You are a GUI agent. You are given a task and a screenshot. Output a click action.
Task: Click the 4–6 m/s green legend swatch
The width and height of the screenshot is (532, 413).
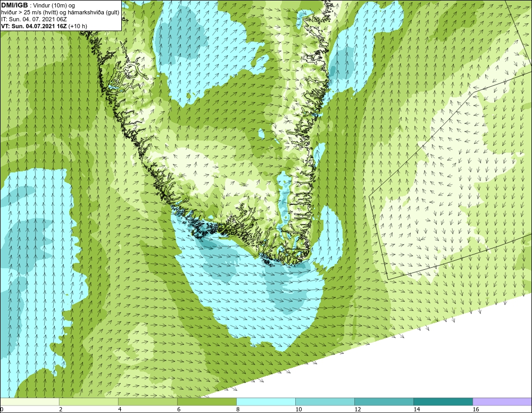[147, 402]
